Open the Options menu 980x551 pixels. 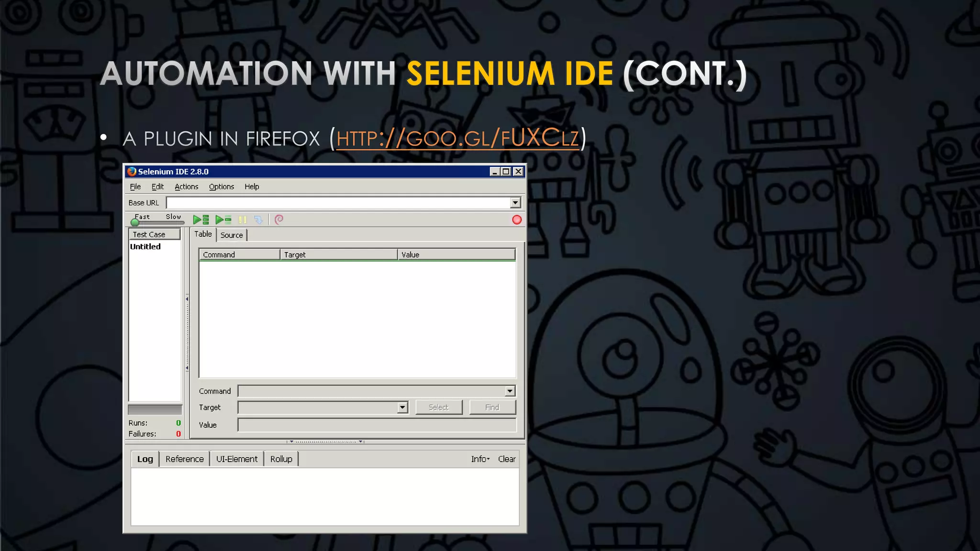pyautogui.click(x=221, y=187)
